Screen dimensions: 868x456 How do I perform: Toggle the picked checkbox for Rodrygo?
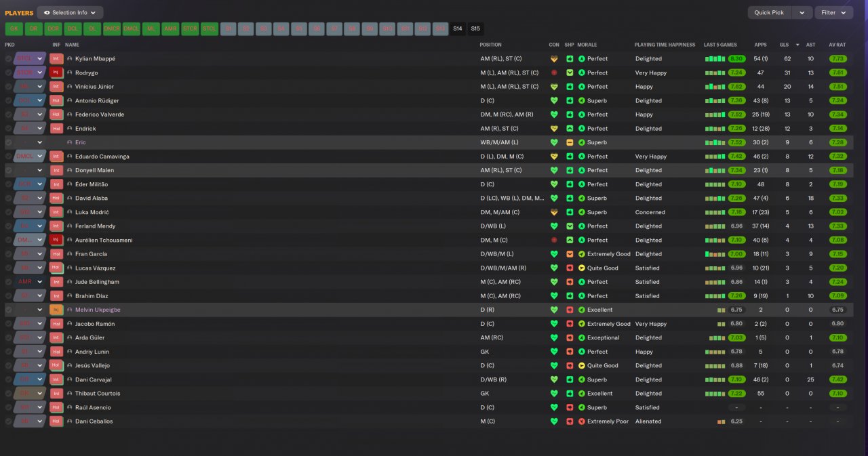point(9,72)
